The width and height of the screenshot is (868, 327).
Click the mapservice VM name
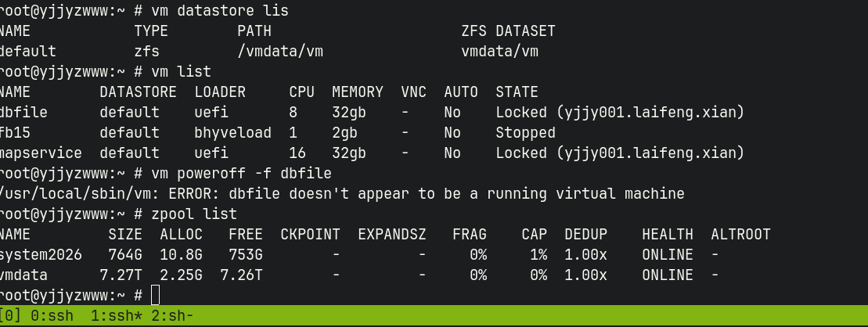point(39,153)
